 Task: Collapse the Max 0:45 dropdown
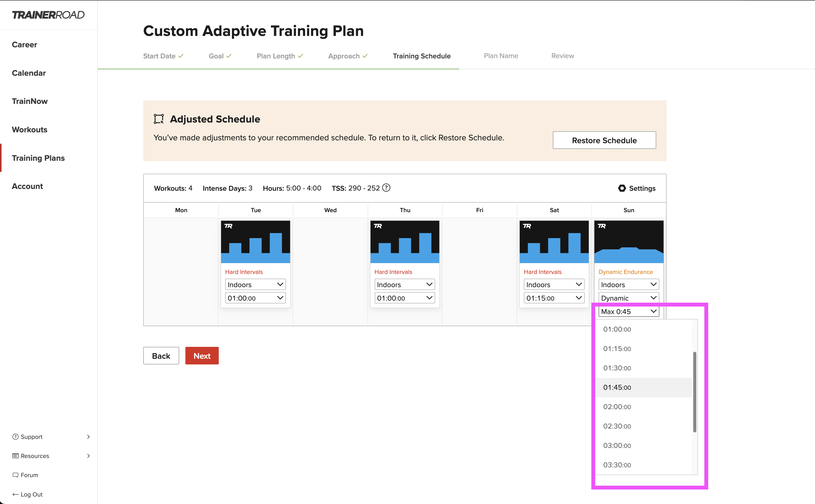click(x=629, y=311)
